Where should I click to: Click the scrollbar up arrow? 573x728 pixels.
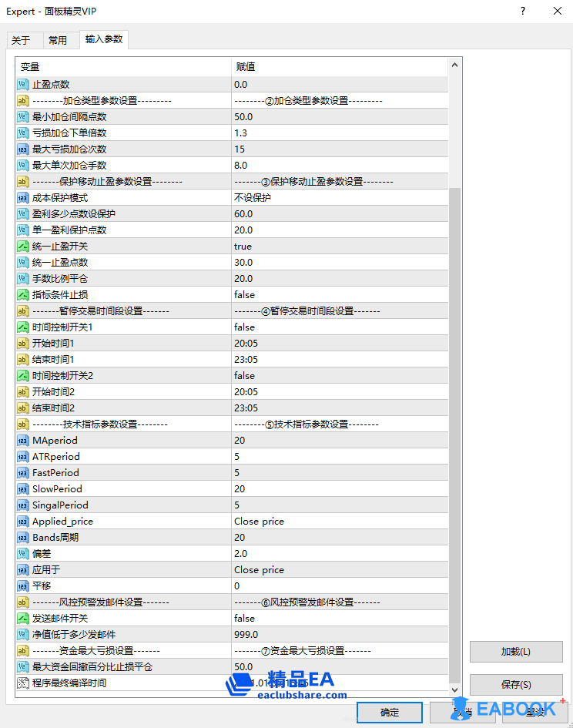coord(454,65)
